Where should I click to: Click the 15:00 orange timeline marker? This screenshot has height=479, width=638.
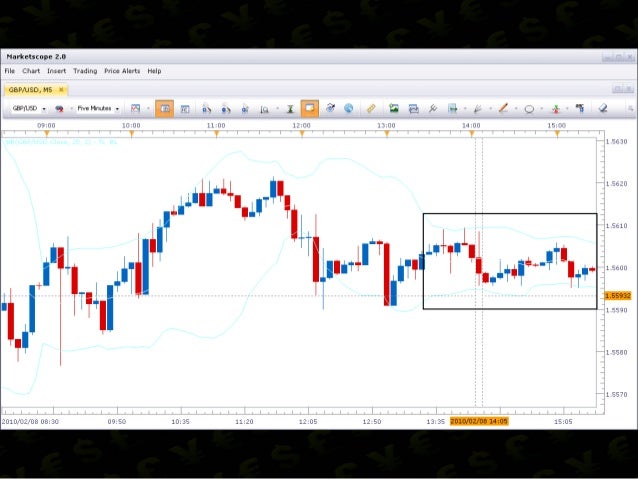coord(557,134)
